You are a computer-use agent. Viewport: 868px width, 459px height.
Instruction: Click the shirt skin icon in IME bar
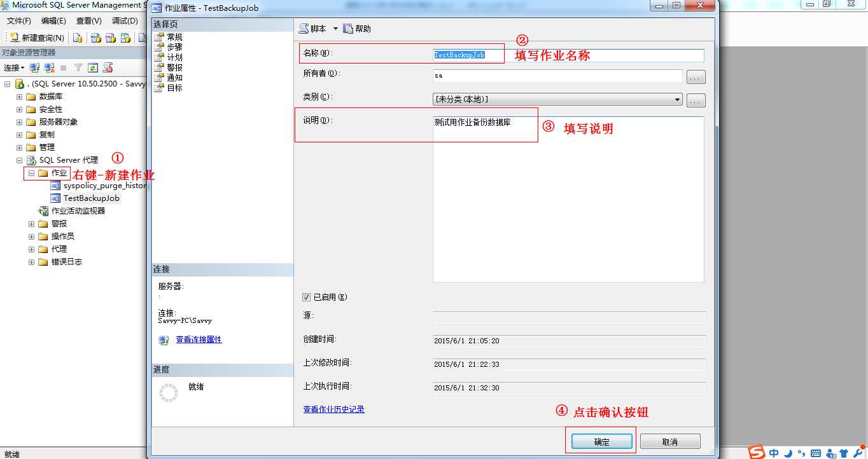[x=843, y=453]
